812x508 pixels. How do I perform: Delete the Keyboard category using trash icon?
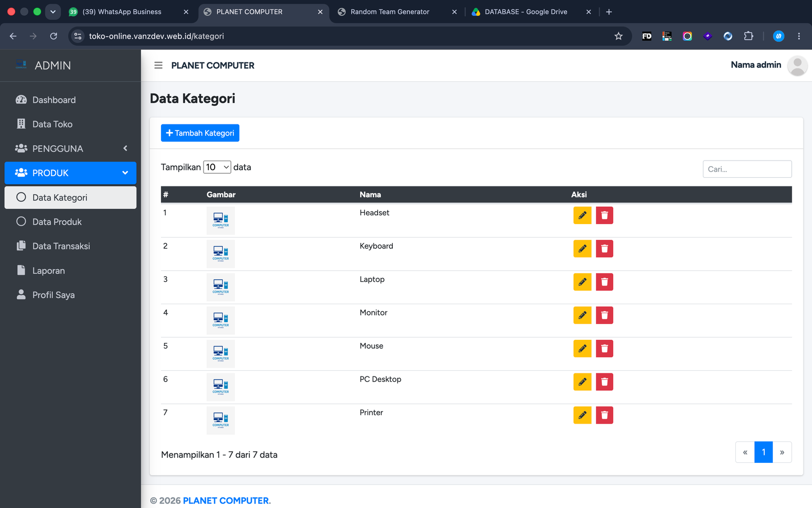[604, 249]
